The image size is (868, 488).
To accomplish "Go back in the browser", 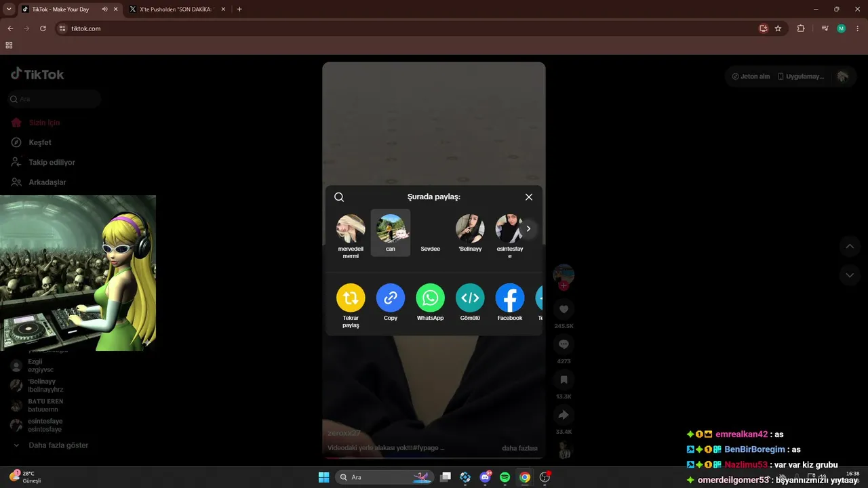I will click(10, 28).
